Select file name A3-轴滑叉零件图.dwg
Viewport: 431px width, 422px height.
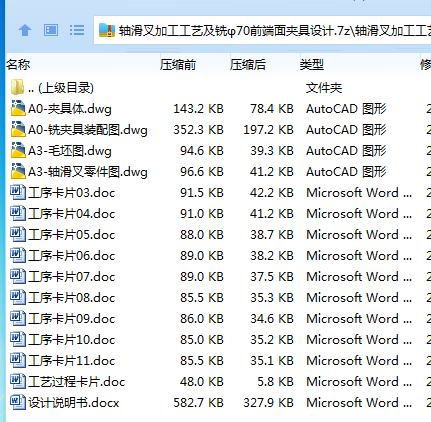point(88,172)
